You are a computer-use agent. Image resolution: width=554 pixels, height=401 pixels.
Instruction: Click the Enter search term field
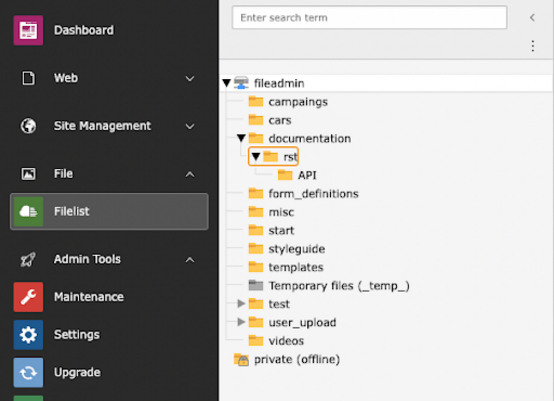369,17
